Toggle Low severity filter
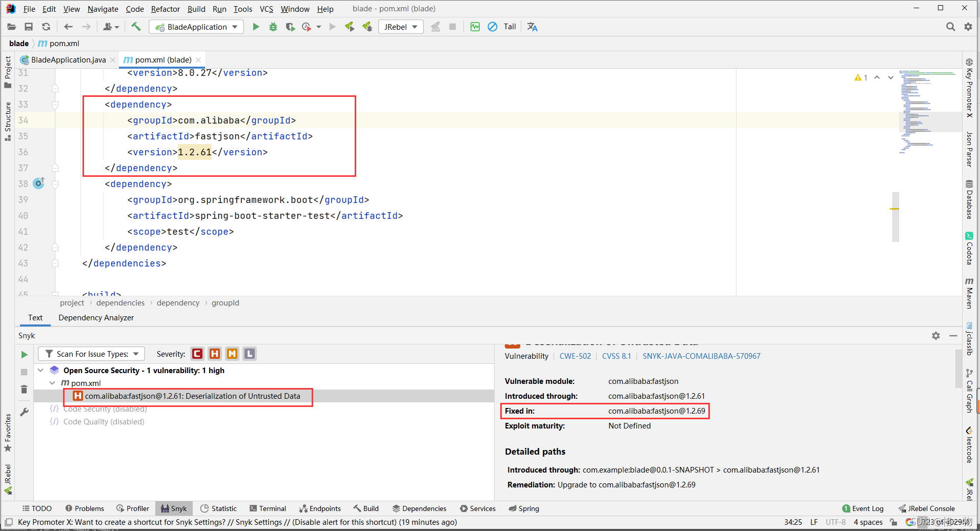The image size is (980, 531). pyautogui.click(x=250, y=354)
